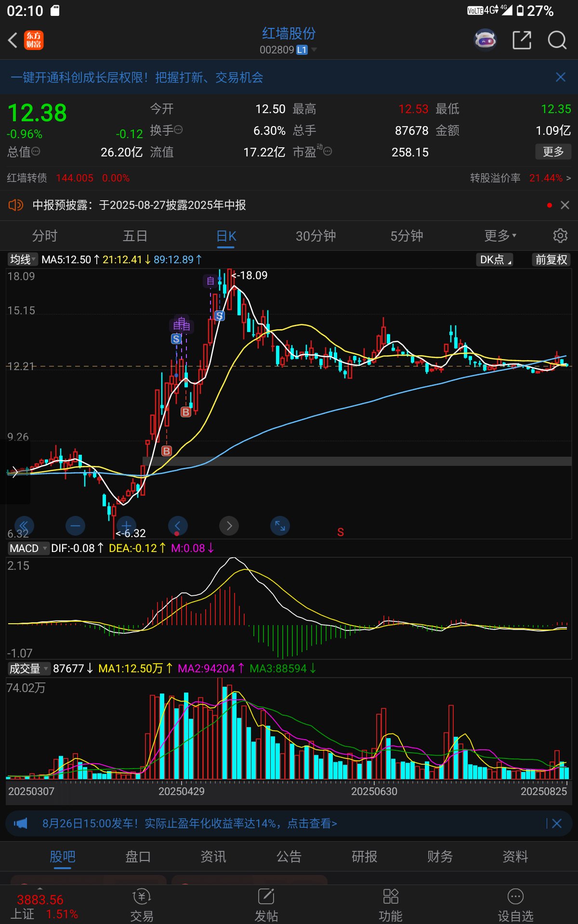Tap the speaker announcement icon
The width and height of the screenshot is (578, 924).
pyautogui.click(x=15, y=205)
